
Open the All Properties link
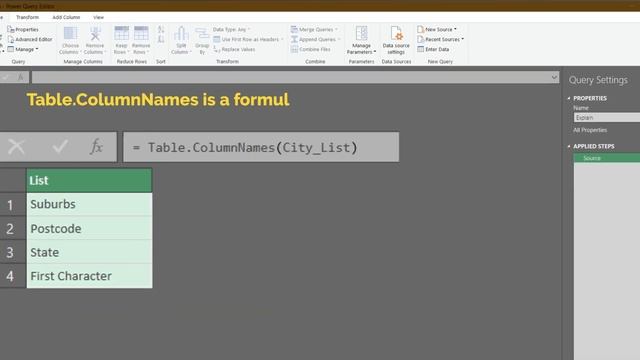(x=590, y=130)
